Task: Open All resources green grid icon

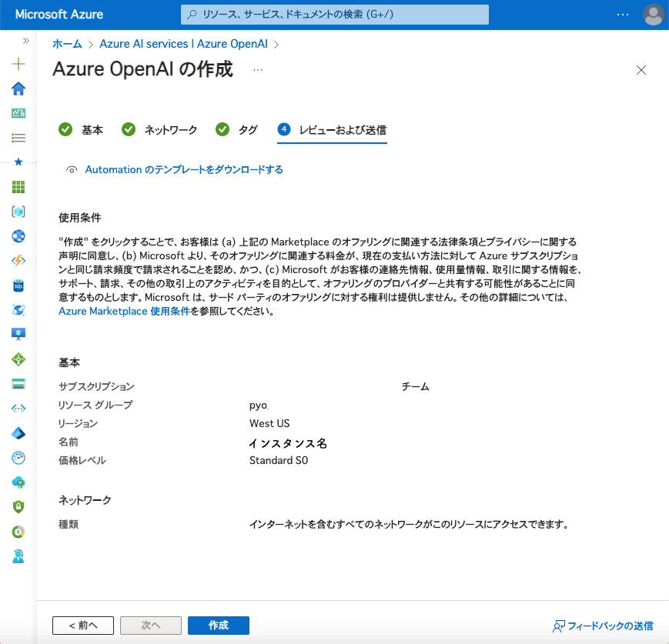Action: 18,187
